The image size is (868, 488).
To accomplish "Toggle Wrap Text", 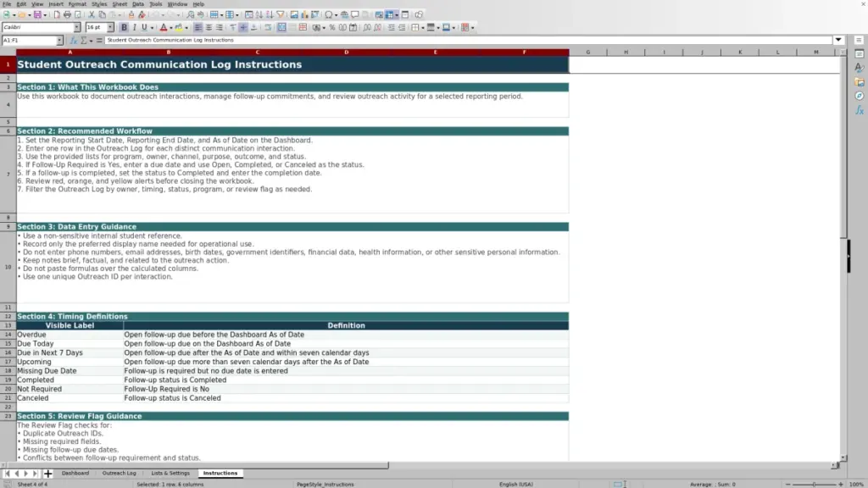I will click(x=268, y=27).
